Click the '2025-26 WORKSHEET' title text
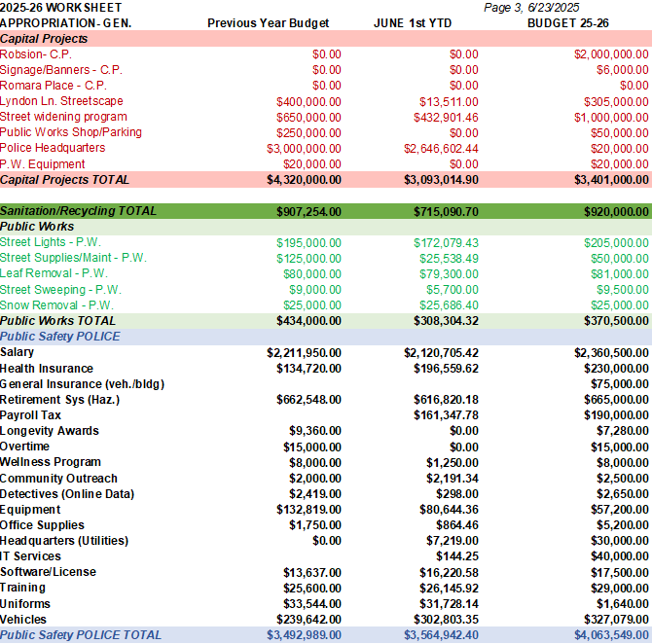652x644 pixels. click(x=60, y=8)
